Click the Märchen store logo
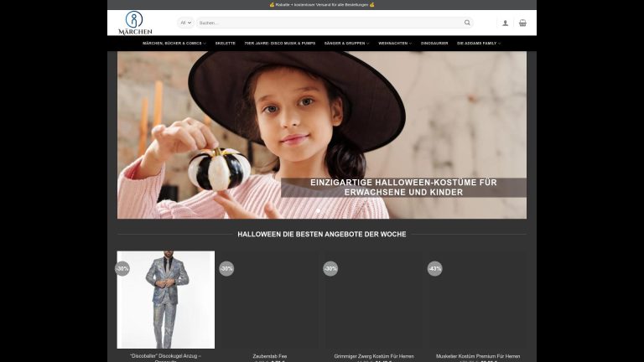 pyautogui.click(x=135, y=23)
